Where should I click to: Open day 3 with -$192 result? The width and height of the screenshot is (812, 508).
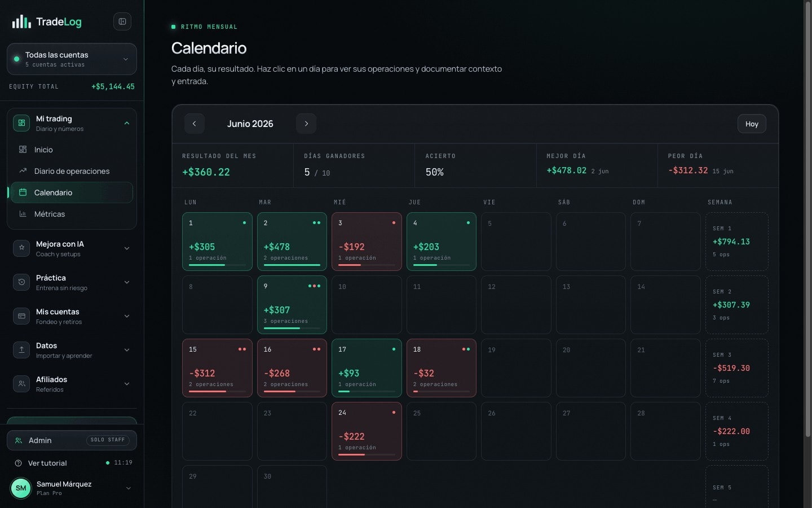coord(367,242)
